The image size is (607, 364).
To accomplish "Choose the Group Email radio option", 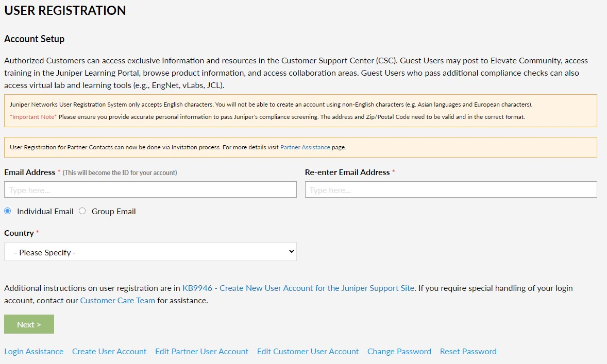I will pyautogui.click(x=82, y=211).
